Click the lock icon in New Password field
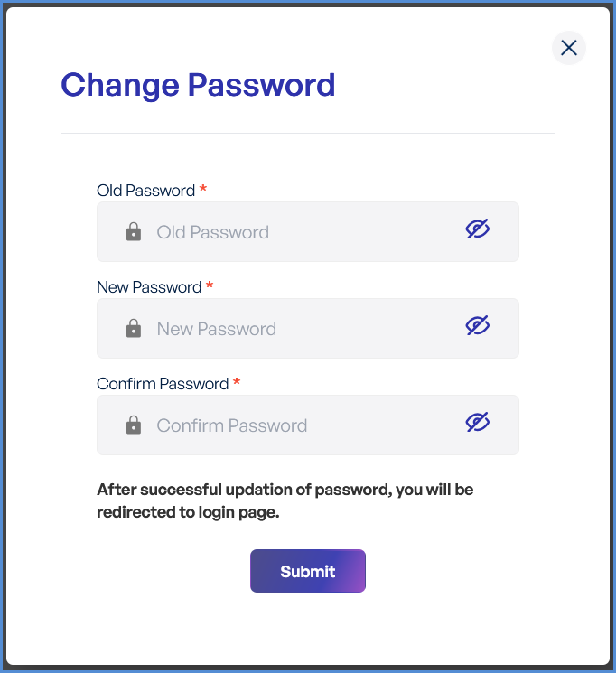 click(x=134, y=329)
